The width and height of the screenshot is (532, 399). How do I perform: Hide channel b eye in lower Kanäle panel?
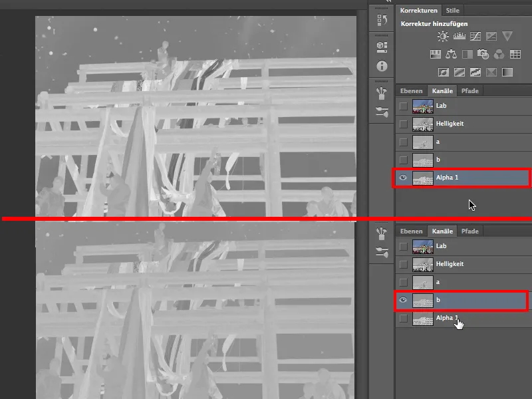403,300
